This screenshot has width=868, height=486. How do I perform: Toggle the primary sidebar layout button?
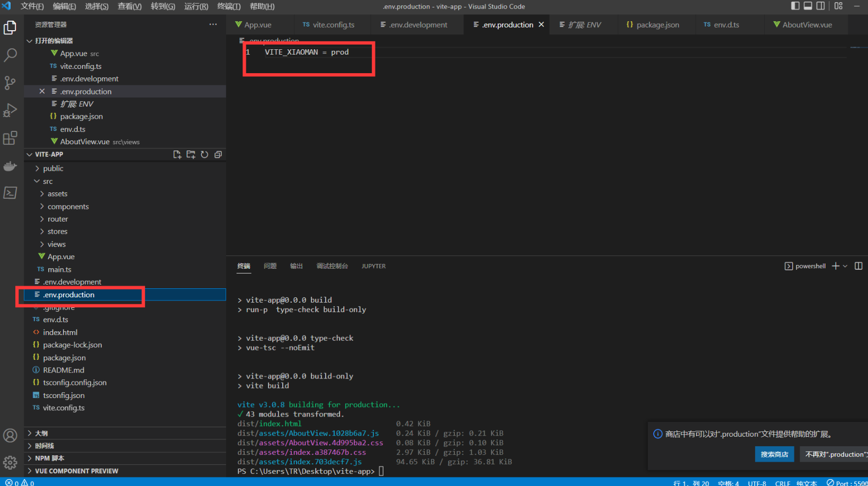pyautogui.click(x=795, y=6)
